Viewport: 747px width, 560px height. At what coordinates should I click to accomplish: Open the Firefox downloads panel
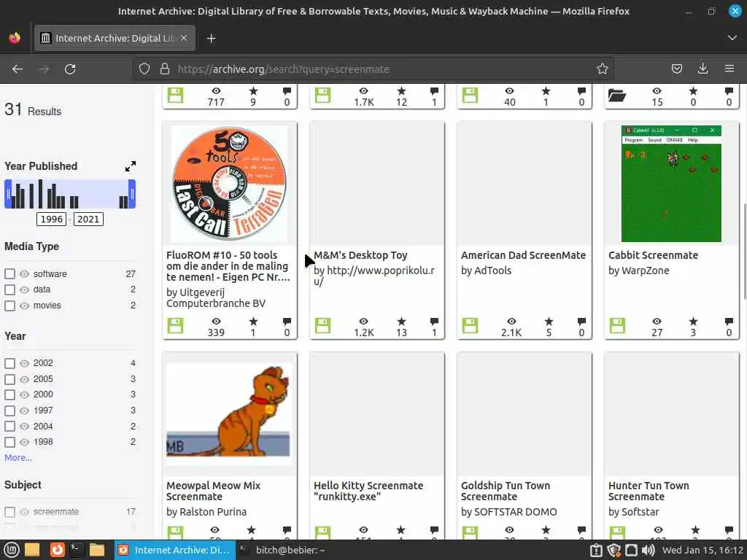pyautogui.click(x=703, y=69)
